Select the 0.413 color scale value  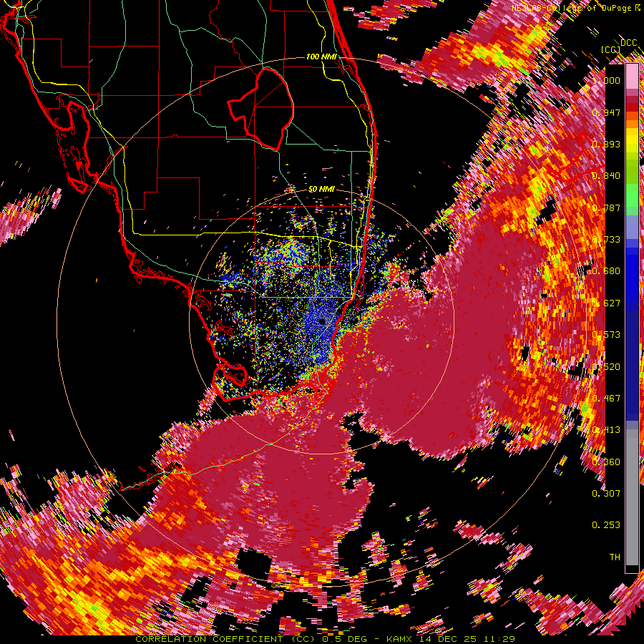[x=606, y=430]
